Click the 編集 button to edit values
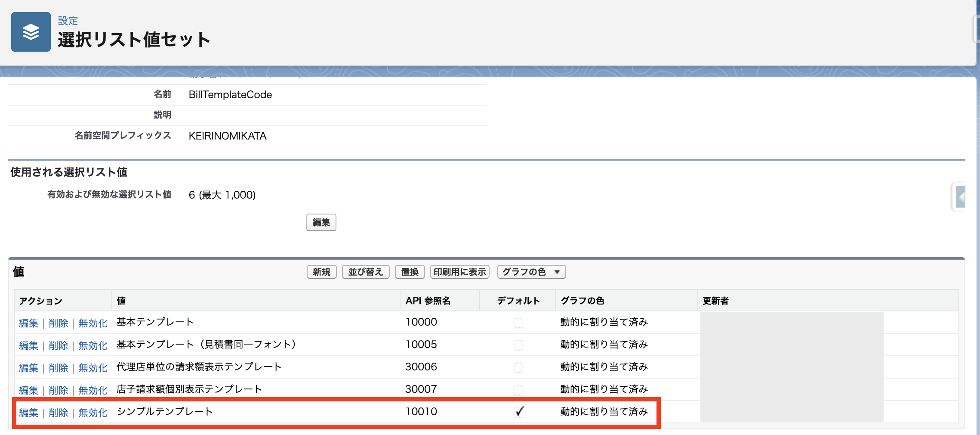Image resolution: width=980 pixels, height=435 pixels. tap(321, 223)
